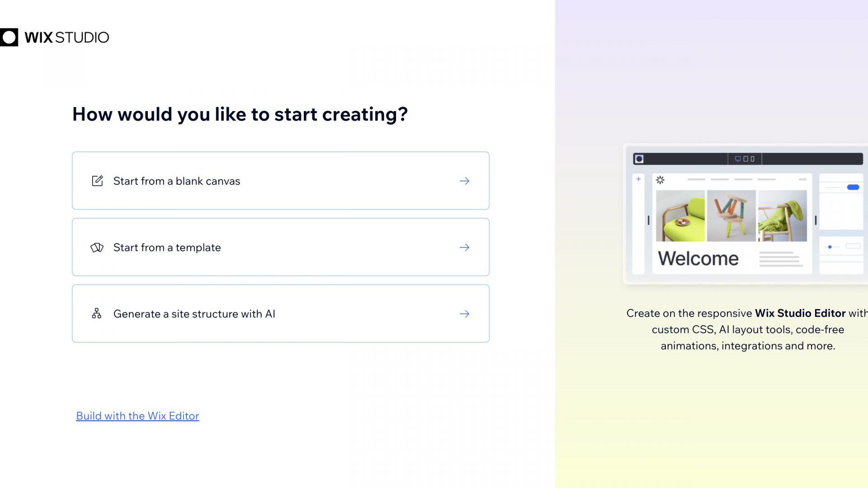The image size is (868, 488).
Task: Click the blue plus icon in the preview
Action: pos(638,179)
